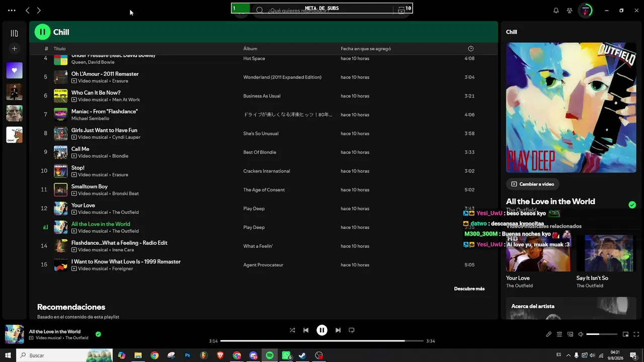Click Descubre más

click(469, 289)
